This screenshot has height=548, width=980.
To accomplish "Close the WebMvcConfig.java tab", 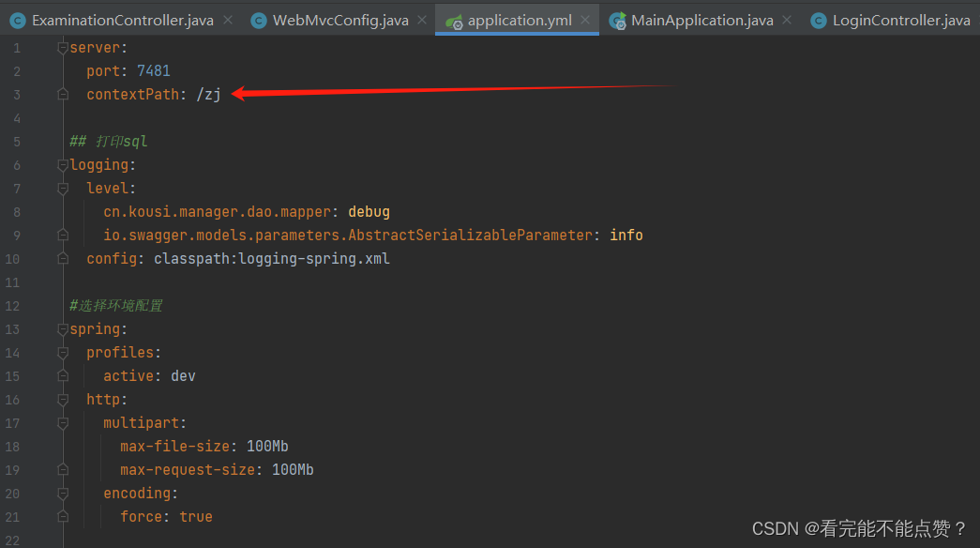I will [x=423, y=20].
